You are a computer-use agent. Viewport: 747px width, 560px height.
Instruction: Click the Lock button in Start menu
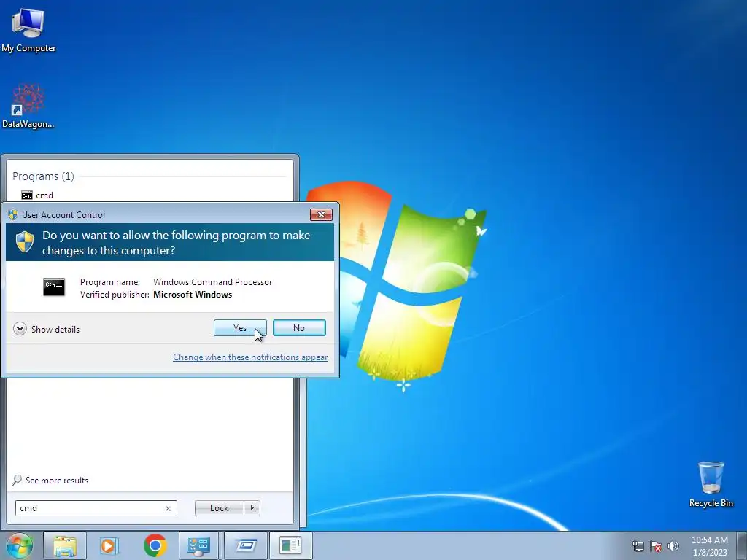coord(219,508)
